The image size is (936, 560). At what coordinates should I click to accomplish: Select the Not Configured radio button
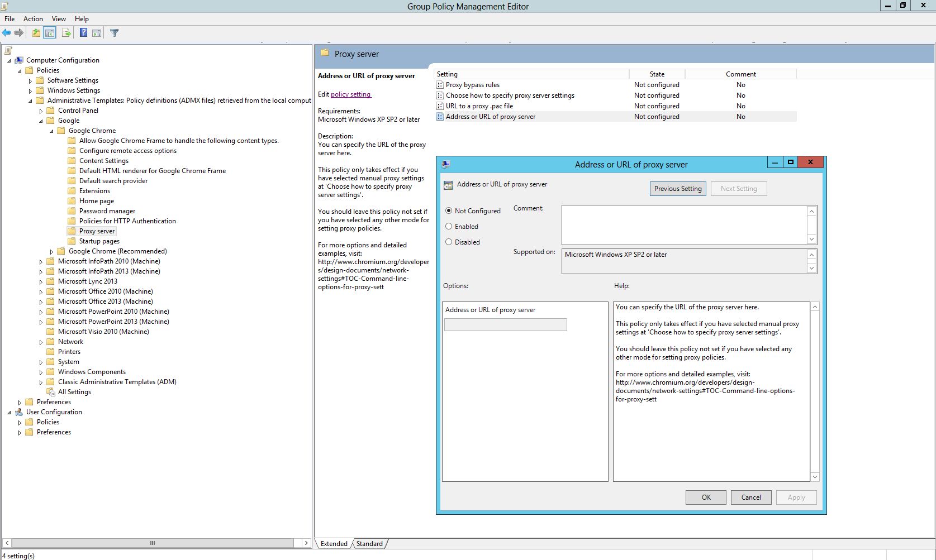coord(449,211)
